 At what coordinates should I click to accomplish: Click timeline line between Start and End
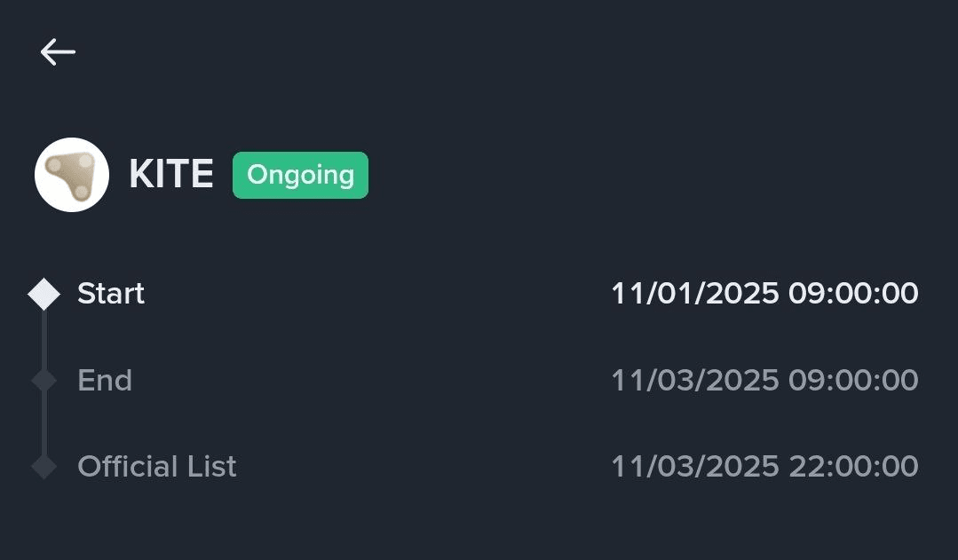(44, 337)
